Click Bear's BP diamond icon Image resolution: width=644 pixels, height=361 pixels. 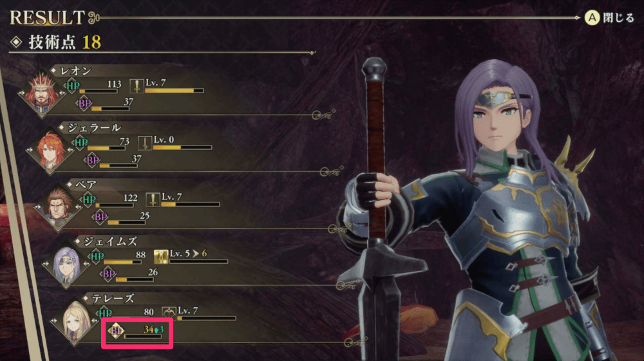[x=100, y=216]
